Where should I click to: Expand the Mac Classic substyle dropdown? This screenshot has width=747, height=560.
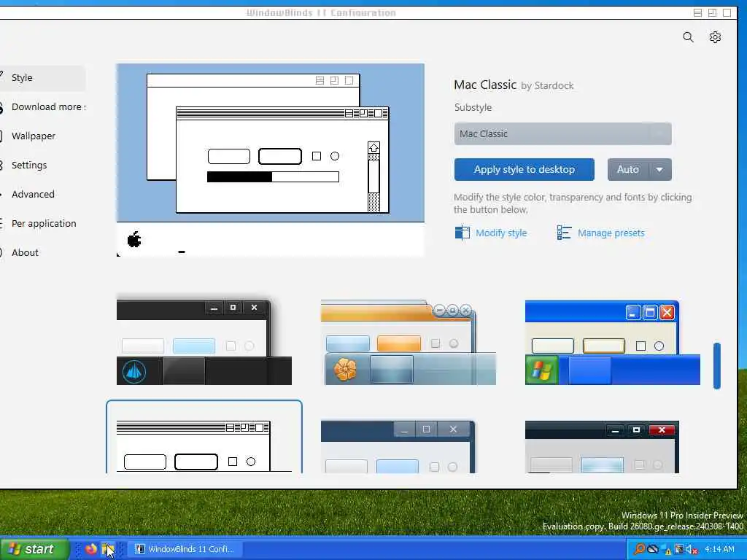click(x=562, y=134)
